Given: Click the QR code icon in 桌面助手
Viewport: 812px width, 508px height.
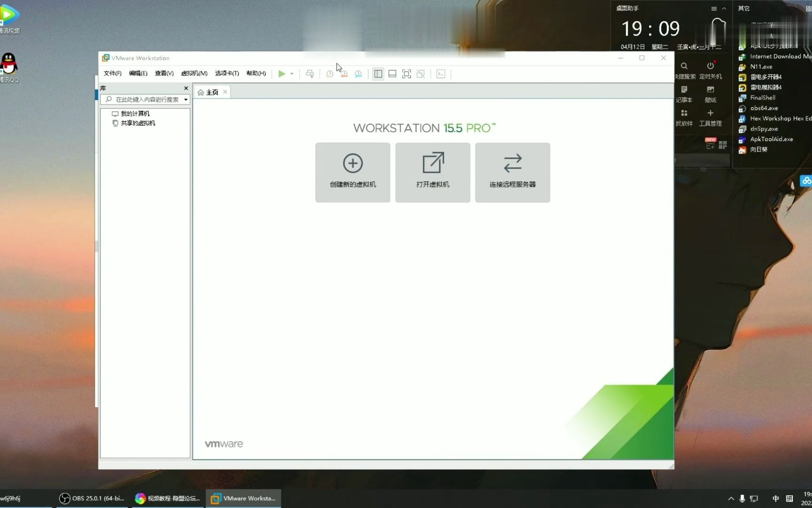Looking at the screenshot, I should point(723,145).
